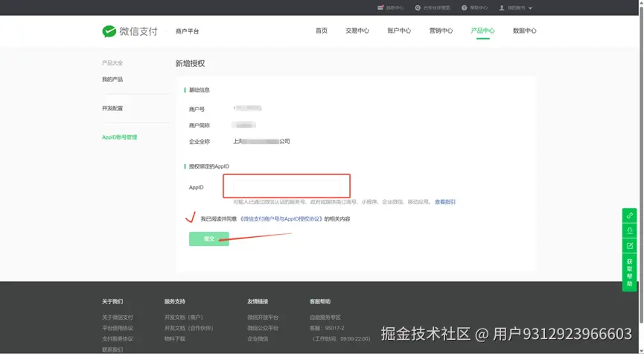Click into the AppID input field
The image size is (644, 354).
(287, 188)
